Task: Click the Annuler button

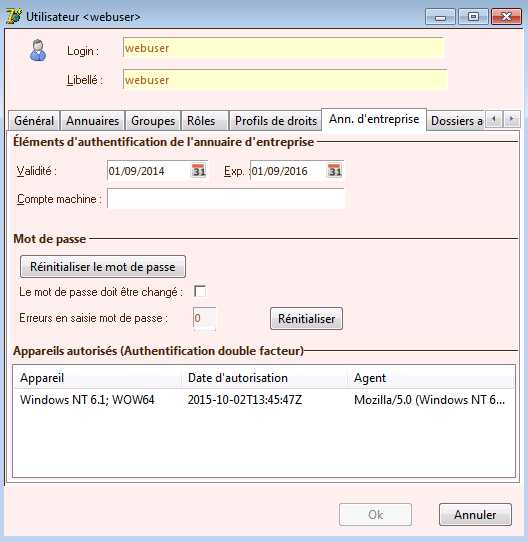Action: tap(475, 515)
